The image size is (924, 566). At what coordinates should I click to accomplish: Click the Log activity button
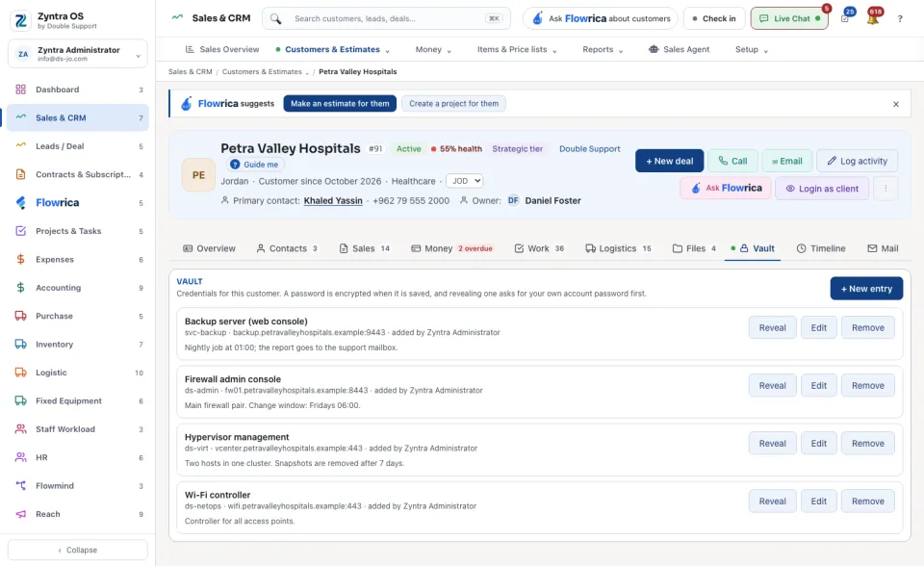click(858, 161)
